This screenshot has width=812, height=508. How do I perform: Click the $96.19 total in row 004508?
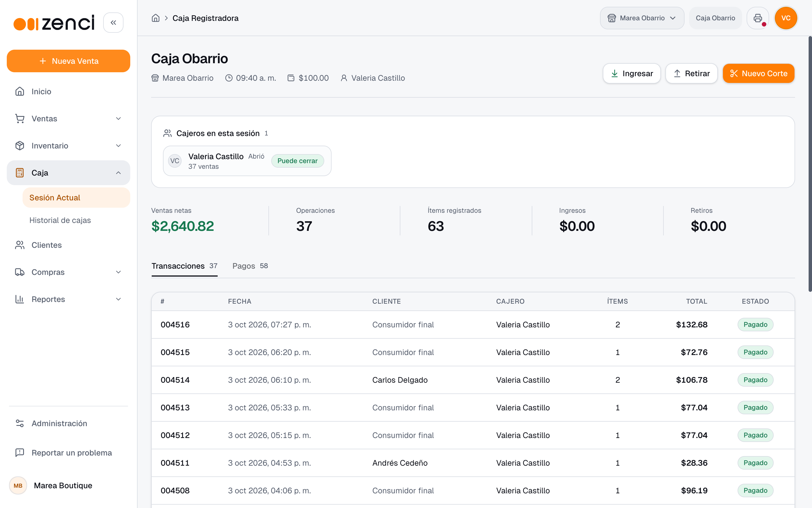(x=694, y=491)
